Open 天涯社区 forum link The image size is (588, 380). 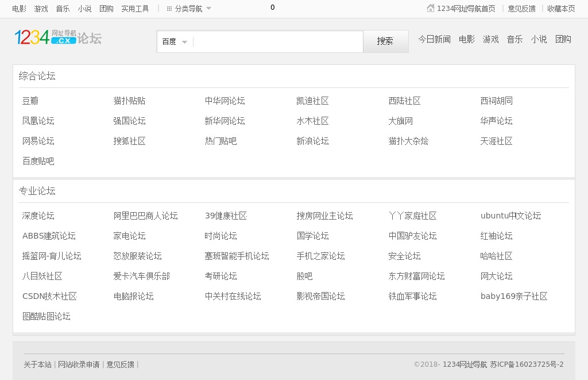click(x=496, y=141)
